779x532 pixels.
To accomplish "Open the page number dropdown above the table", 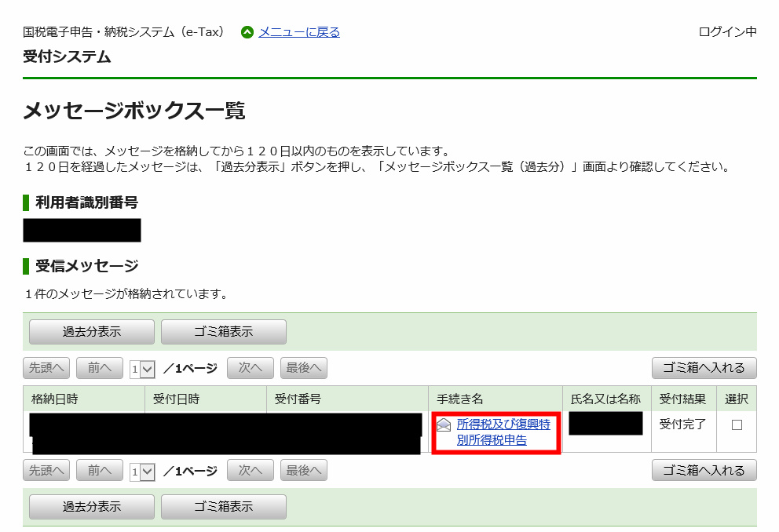I will coord(142,370).
